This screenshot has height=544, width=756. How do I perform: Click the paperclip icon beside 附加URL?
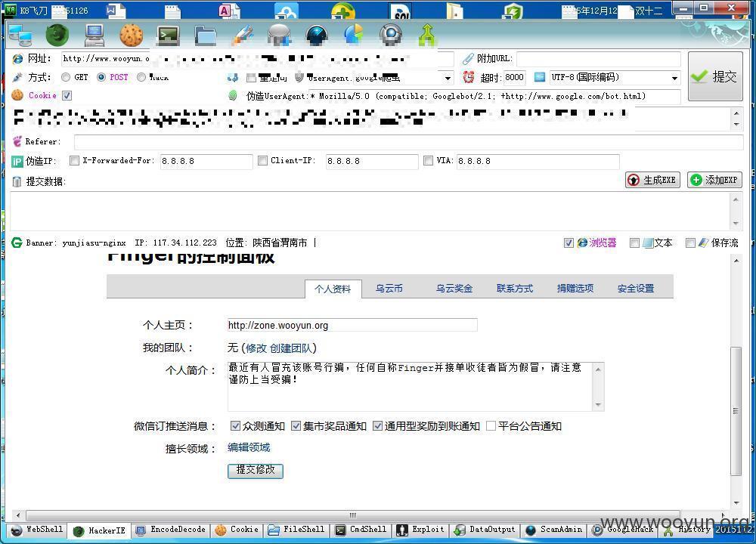point(468,59)
